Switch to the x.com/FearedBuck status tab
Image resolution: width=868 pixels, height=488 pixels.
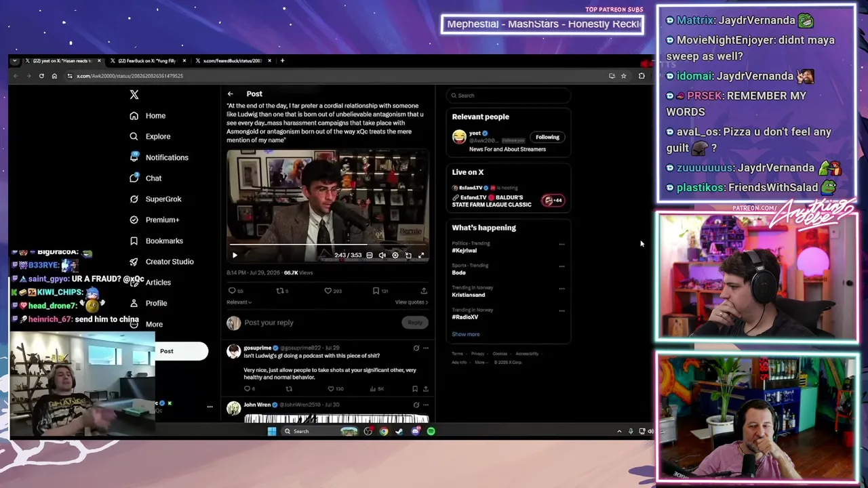click(233, 61)
